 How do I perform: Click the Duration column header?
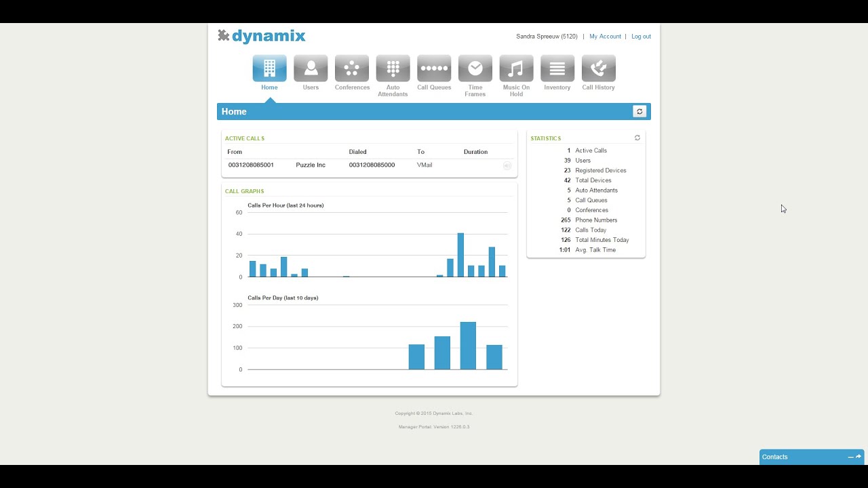coord(475,152)
